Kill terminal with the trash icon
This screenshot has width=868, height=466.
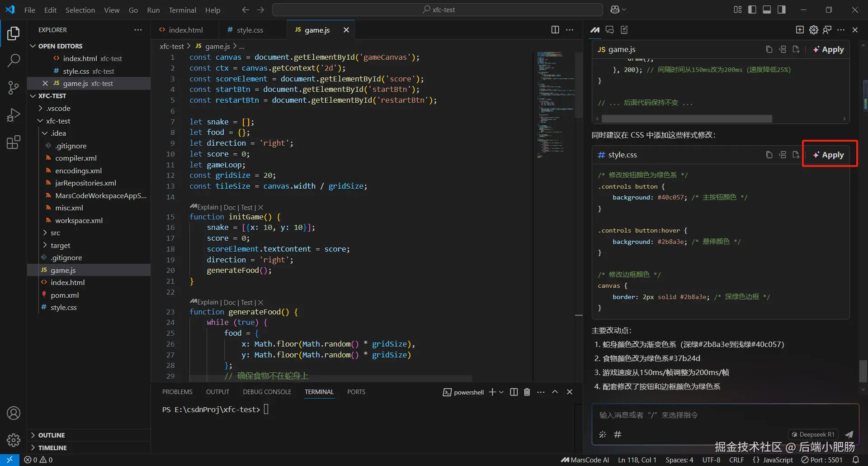(x=527, y=392)
